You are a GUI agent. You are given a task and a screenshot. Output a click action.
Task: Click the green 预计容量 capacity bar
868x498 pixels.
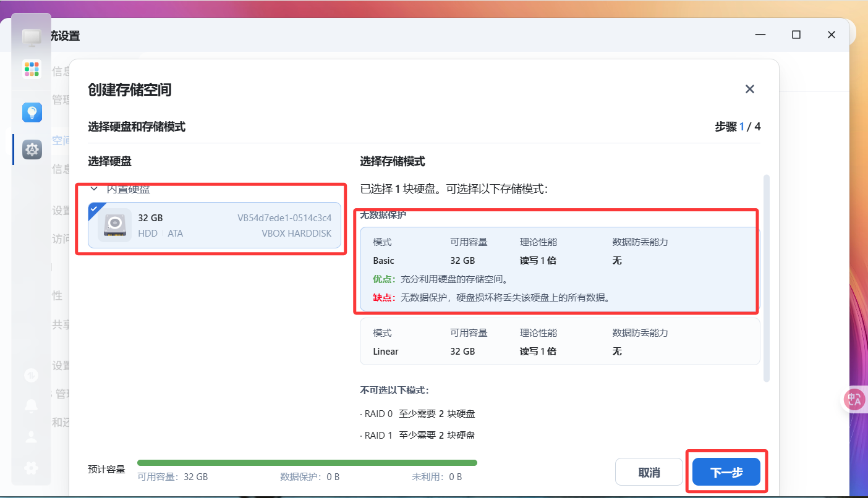coord(307,462)
